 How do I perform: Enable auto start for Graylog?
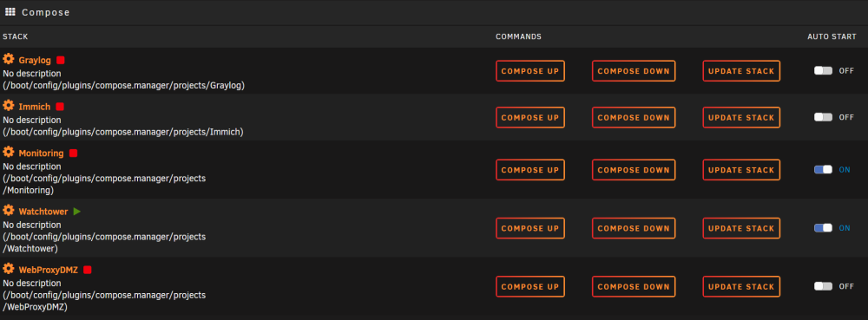click(x=823, y=71)
